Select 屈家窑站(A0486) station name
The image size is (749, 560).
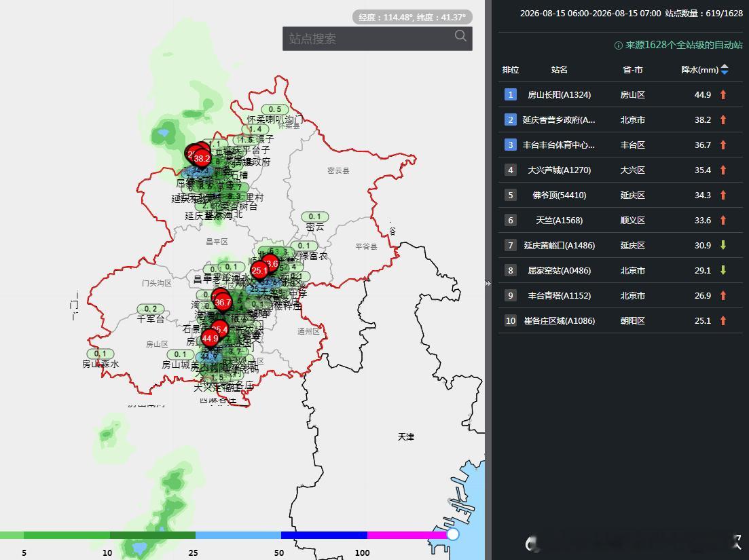[x=560, y=270]
